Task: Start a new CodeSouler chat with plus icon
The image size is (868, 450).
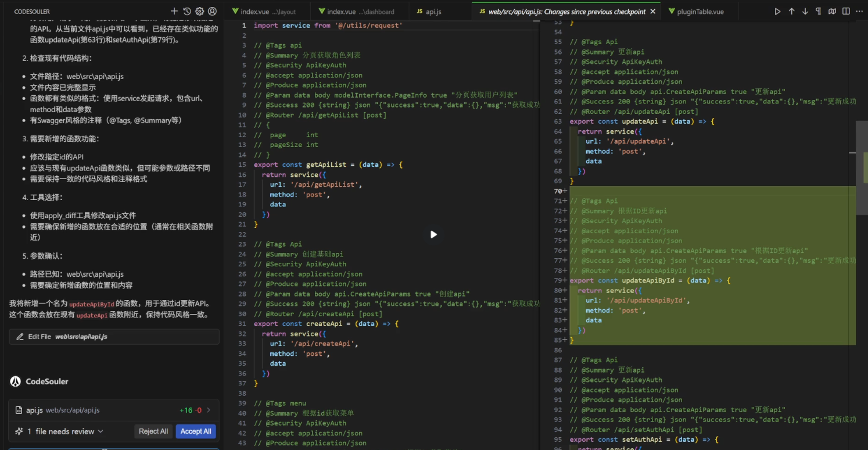Action: (x=174, y=12)
